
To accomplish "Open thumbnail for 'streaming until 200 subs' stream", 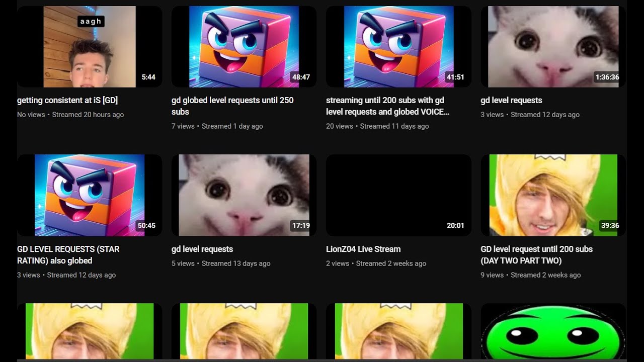I will pos(398,47).
